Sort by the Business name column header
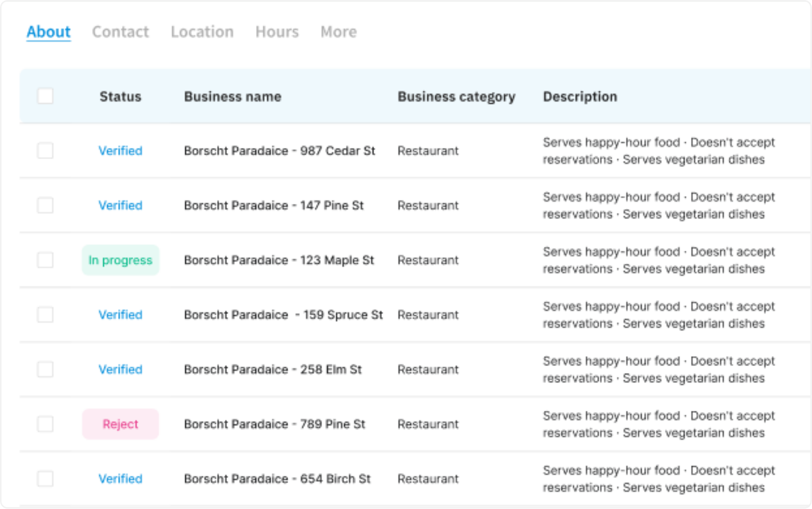Screen dimensions: 812x509 tap(232, 97)
